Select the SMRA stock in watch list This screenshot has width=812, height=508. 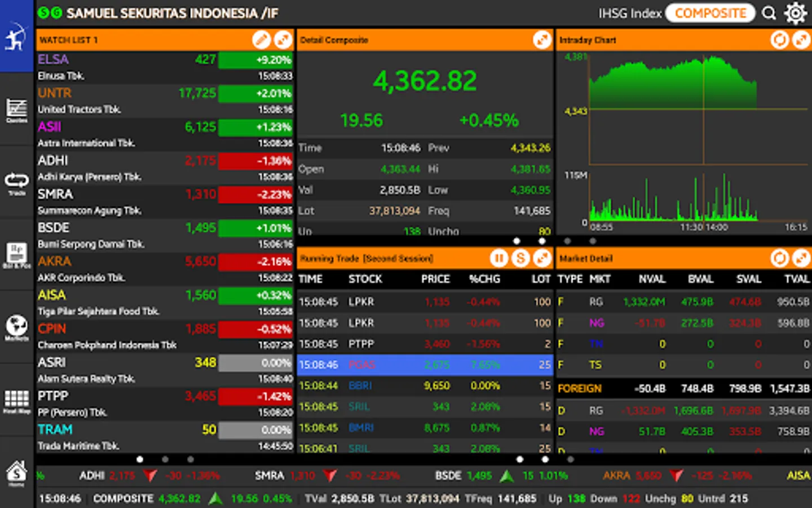(165, 202)
